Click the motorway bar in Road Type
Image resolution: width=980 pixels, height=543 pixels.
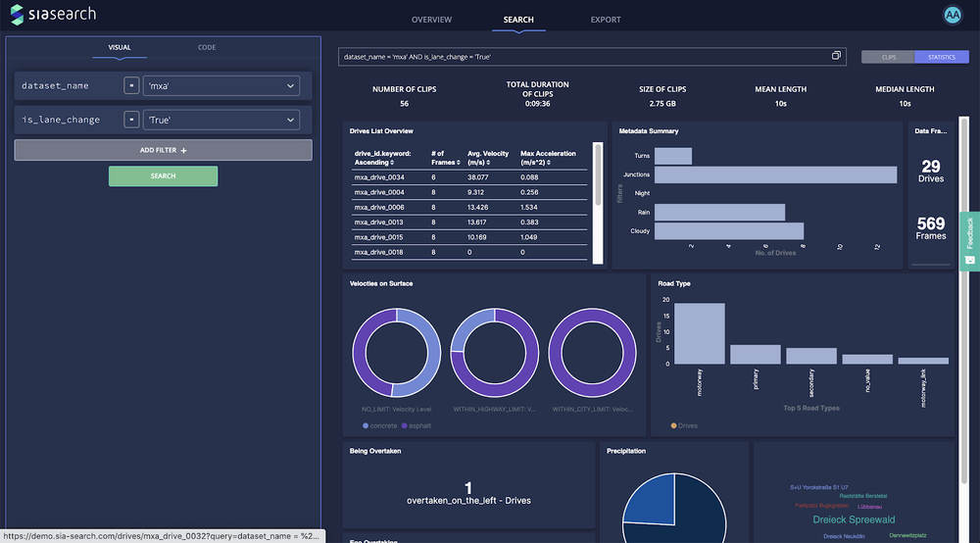coord(700,333)
